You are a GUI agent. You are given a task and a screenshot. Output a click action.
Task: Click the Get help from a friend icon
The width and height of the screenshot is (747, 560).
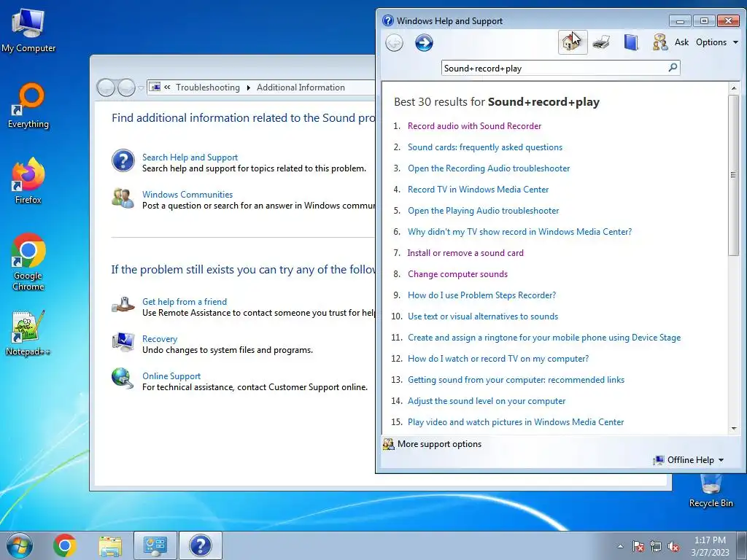click(123, 305)
